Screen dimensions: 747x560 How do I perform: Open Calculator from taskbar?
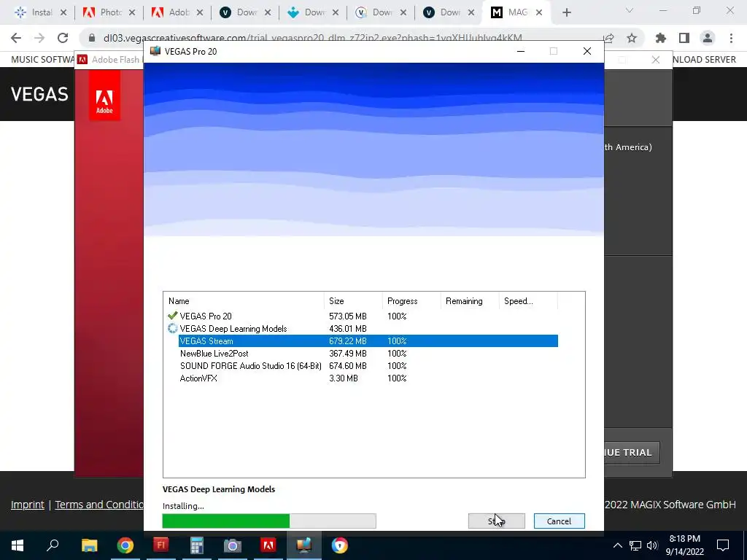click(x=197, y=545)
